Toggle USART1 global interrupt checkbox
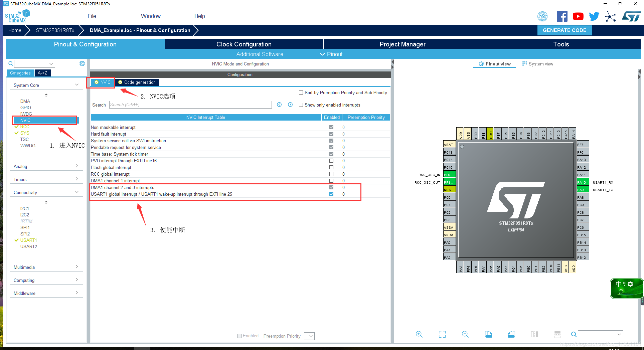The width and height of the screenshot is (644, 350). click(x=331, y=194)
